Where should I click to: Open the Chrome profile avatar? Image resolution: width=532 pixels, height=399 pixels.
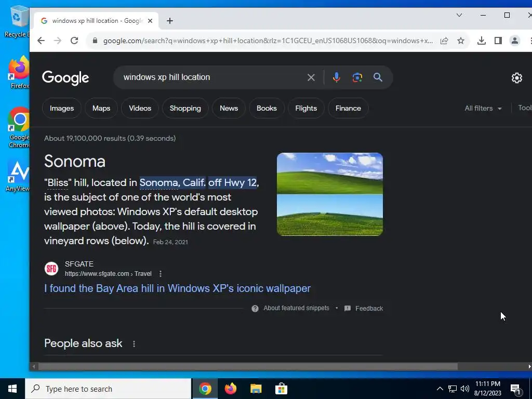(515, 41)
